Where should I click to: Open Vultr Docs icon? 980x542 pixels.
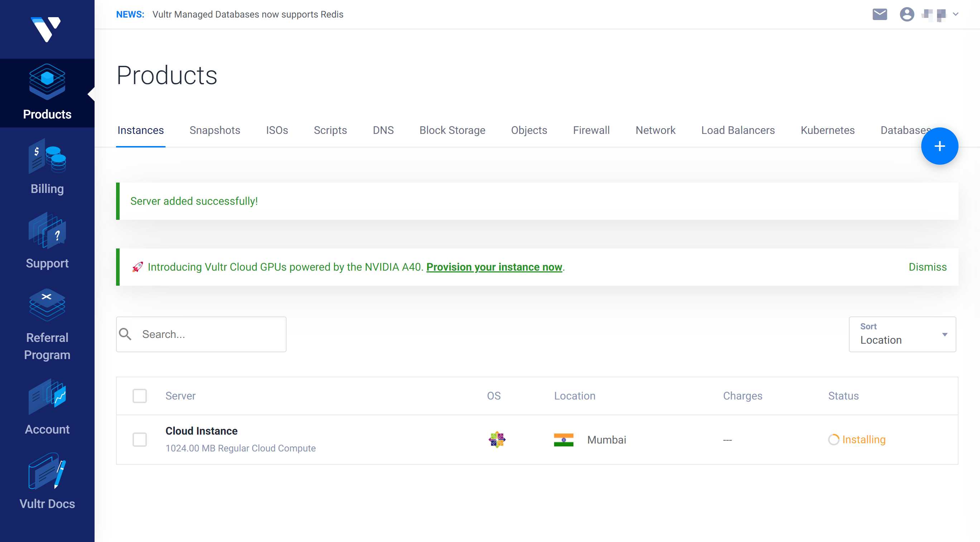47,471
